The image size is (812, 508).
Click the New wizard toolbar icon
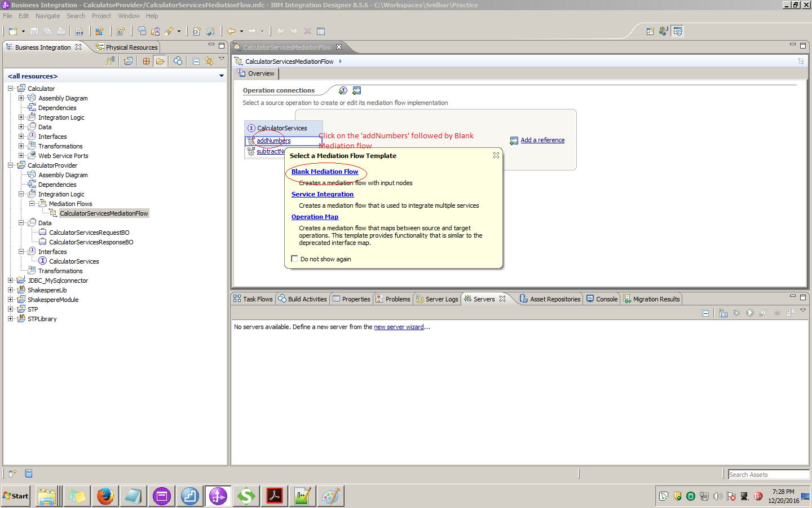pos(12,31)
